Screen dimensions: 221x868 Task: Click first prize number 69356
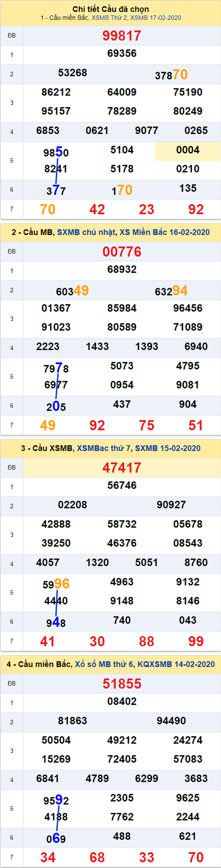point(122,53)
